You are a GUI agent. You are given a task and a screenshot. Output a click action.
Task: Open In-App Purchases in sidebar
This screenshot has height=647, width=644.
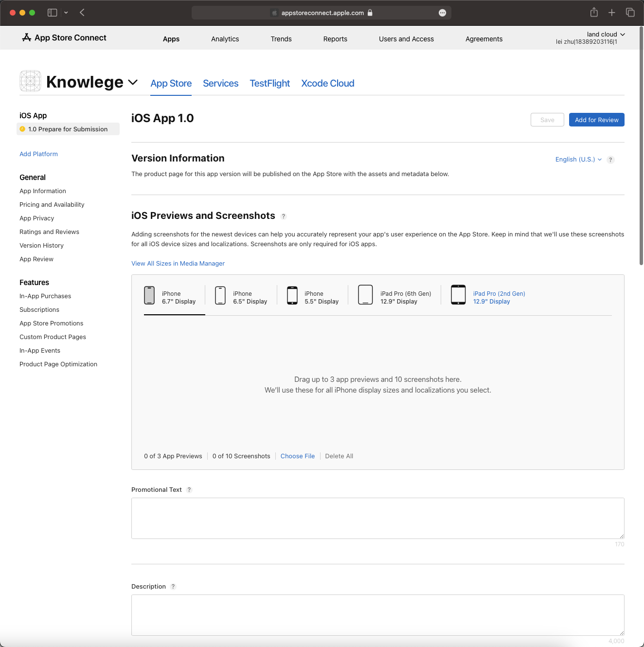pyautogui.click(x=45, y=296)
